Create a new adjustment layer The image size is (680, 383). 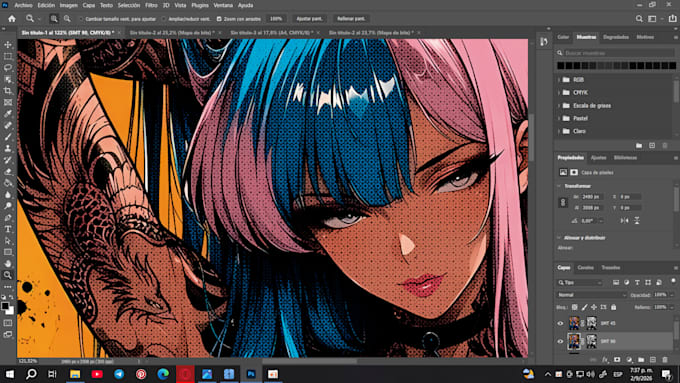[x=629, y=360]
